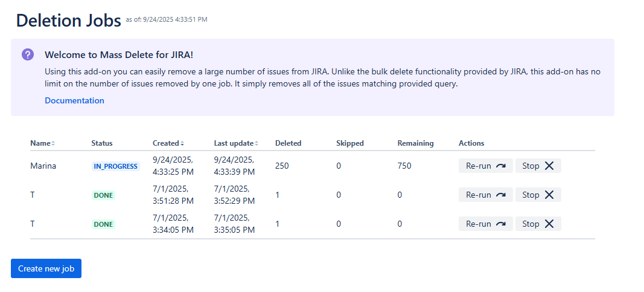Viewport: 644px width, 292px height.
Task: Click sort arrows icon next to Name
Action: [53, 144]
